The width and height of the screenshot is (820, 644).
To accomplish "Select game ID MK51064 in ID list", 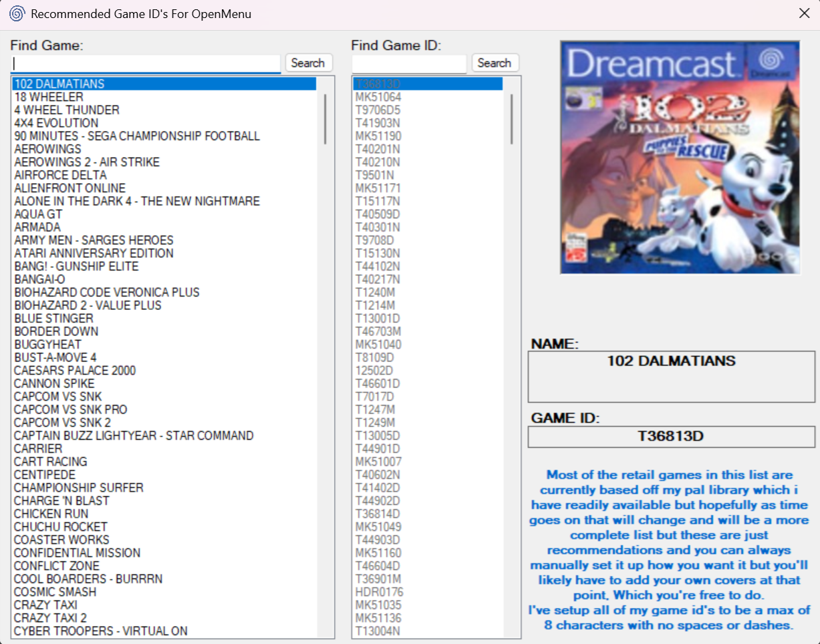I will (x=378, y=97).
